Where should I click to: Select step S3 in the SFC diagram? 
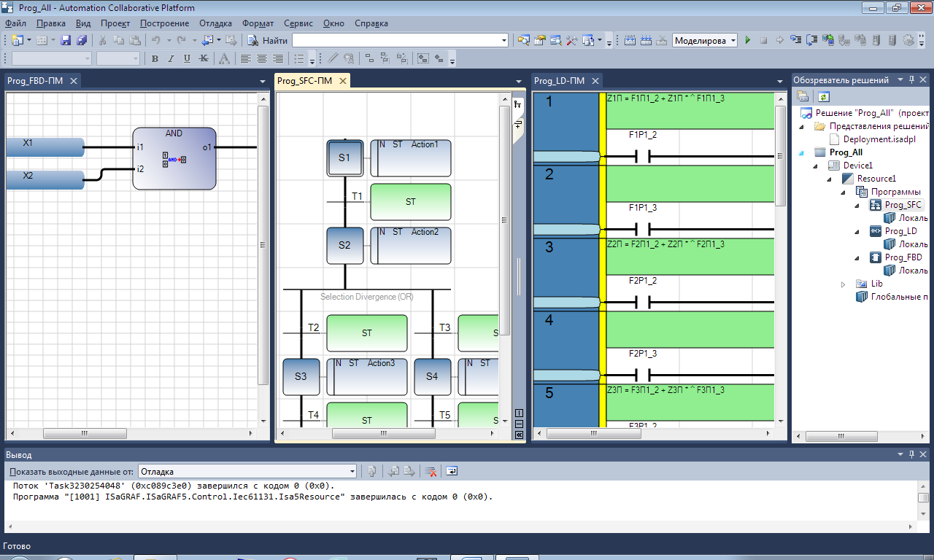(301, 377)
